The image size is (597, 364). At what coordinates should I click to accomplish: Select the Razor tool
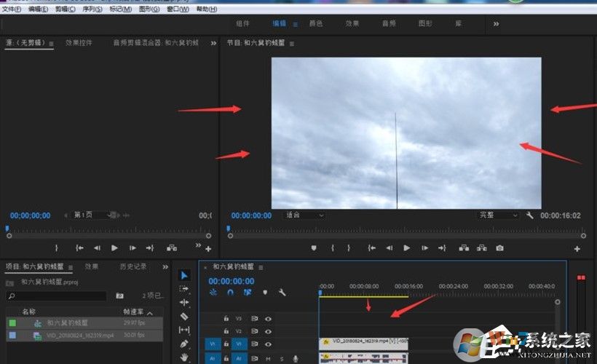click(184, 316)
